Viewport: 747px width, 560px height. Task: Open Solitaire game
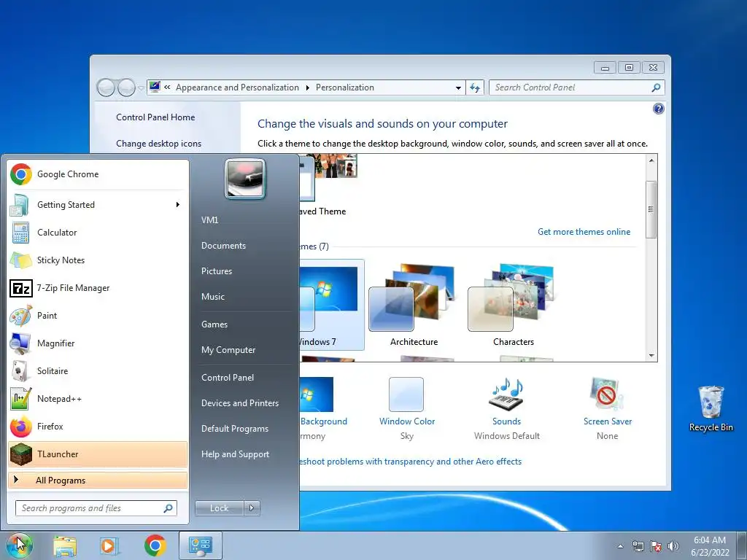98,371
